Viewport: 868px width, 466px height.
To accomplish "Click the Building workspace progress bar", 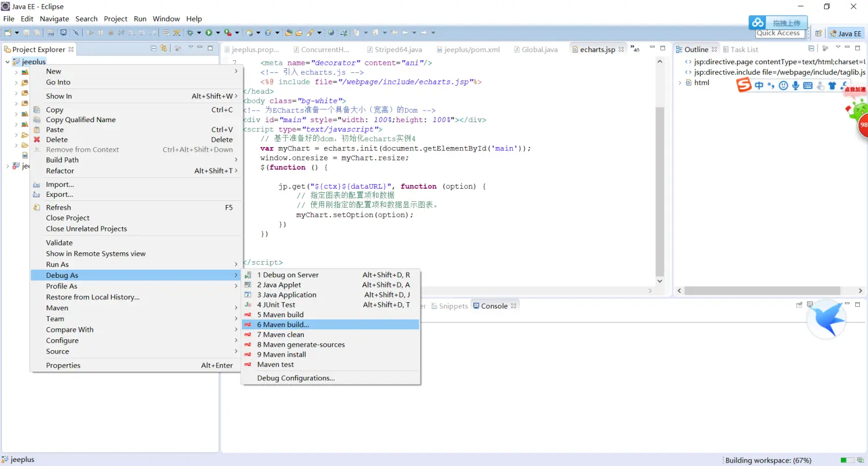I will coord(847,460).
